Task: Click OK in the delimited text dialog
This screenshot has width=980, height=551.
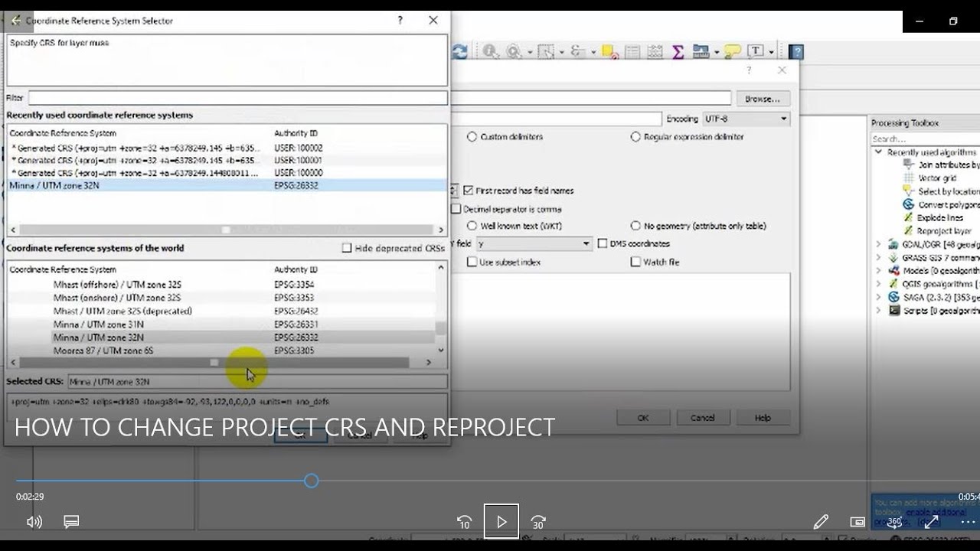Action: point(643,418)
